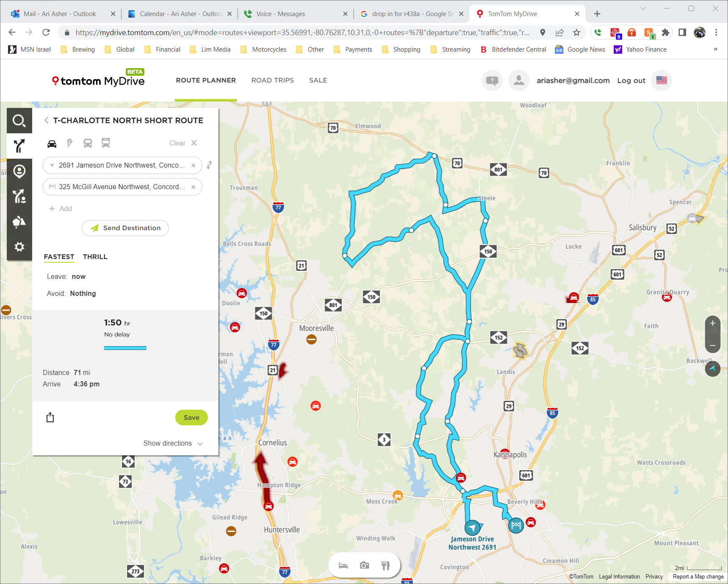The height and width of the screenshot is (584, 728).
Task: Change region via US flag icon
Action: click(662, 80)
